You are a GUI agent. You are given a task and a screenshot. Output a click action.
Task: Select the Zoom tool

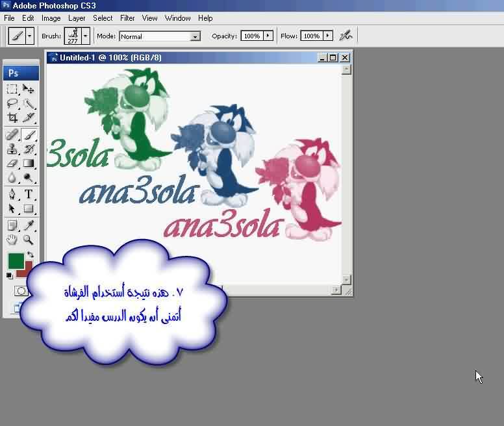point(29,240)
